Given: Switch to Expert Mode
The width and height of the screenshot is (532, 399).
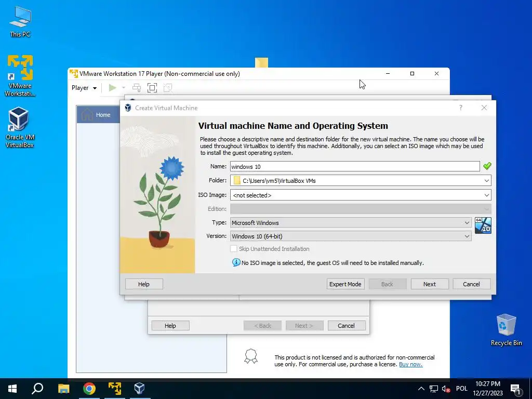Looking at the screenshot, I should 345,284.
